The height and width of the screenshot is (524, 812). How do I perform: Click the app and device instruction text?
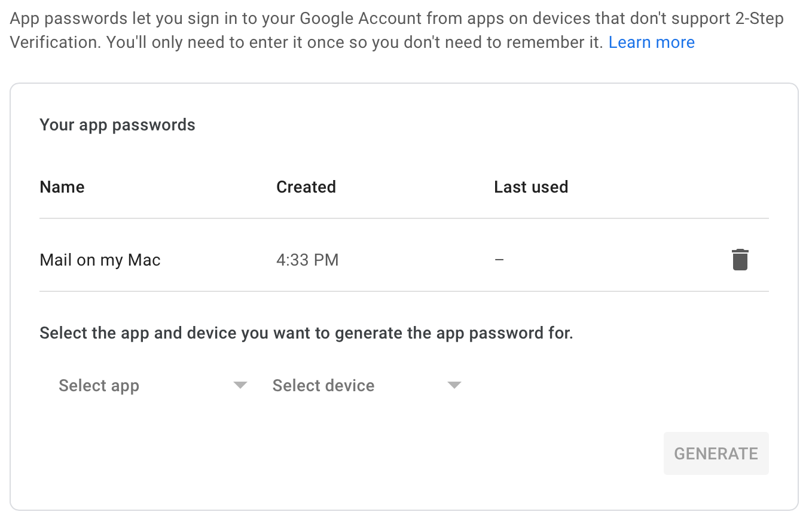tap(306, 333)
